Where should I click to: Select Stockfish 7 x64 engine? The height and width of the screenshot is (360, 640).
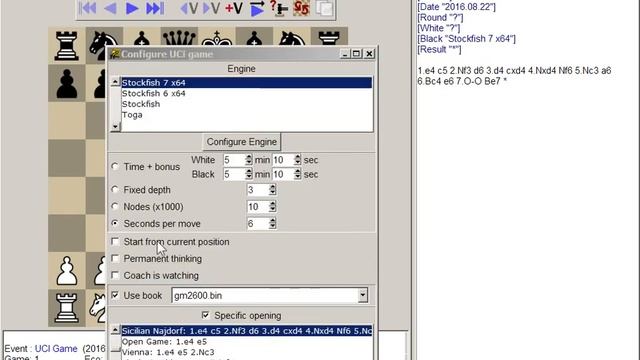tap(247, 83)
